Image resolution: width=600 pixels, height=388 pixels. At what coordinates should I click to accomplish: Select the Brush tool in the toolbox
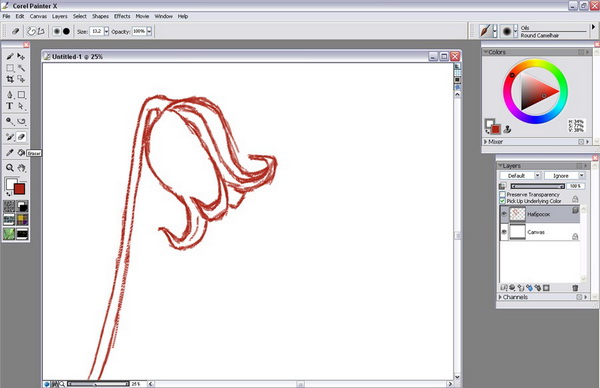point(10,57)
